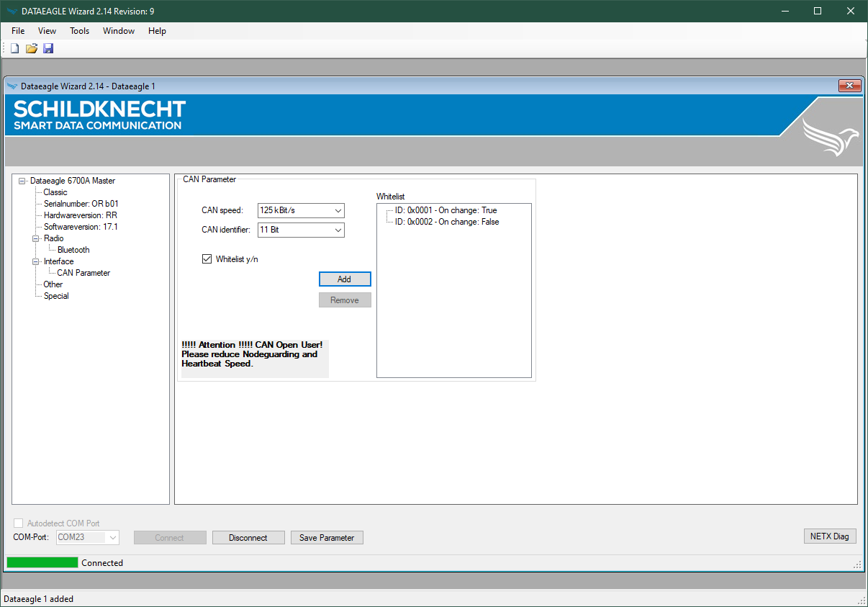Screen dimensions: 868x607
Task: Click the New file toolbar icon
Action: coord(14,48)
